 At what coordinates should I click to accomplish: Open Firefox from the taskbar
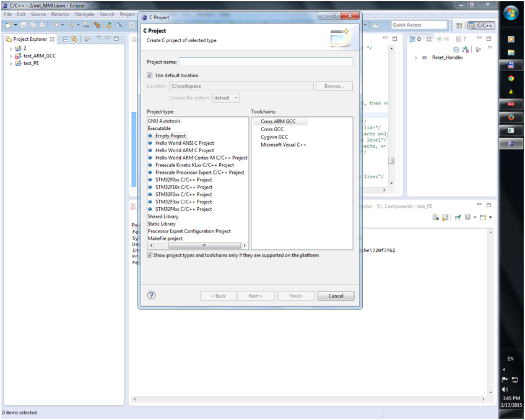511,118
